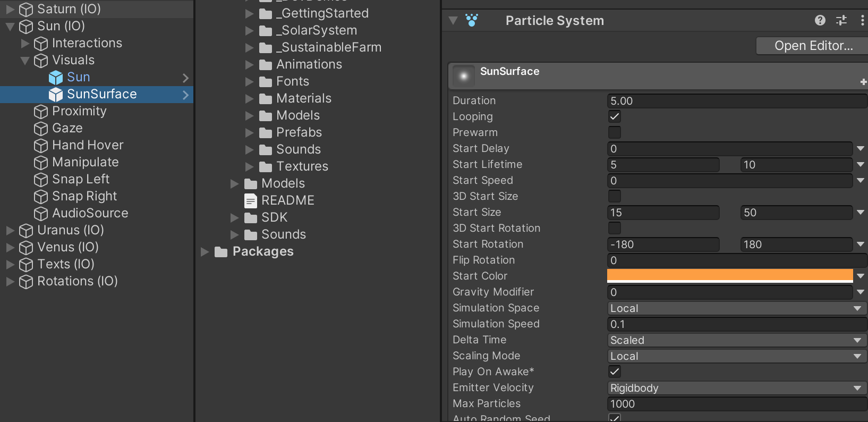Enable the Prewarm checkbox
The image size is (868, 422).
(x=614, y=132)
